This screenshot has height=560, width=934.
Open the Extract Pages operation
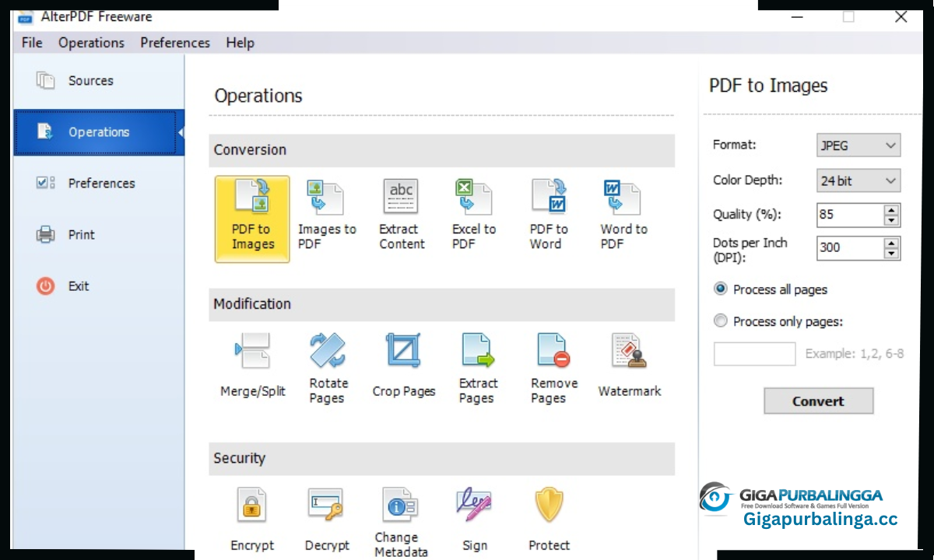coord(478,368)
